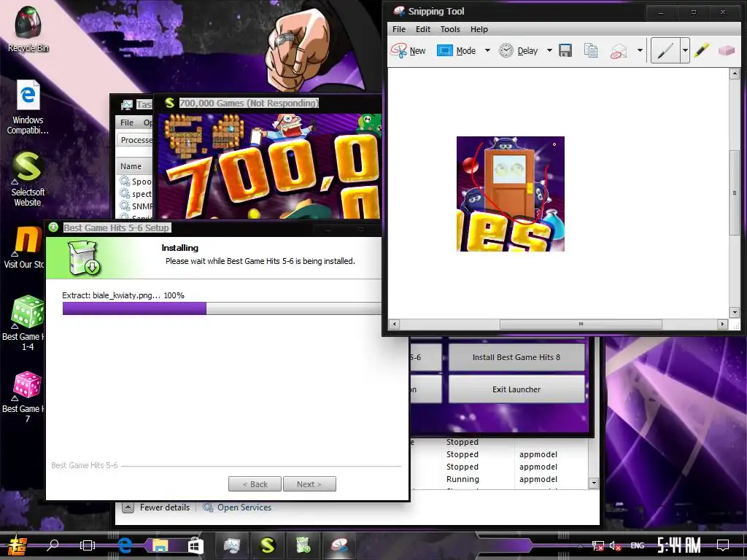
Task: Click the Name column header in Task Manager
Action: tap(131, 166)
